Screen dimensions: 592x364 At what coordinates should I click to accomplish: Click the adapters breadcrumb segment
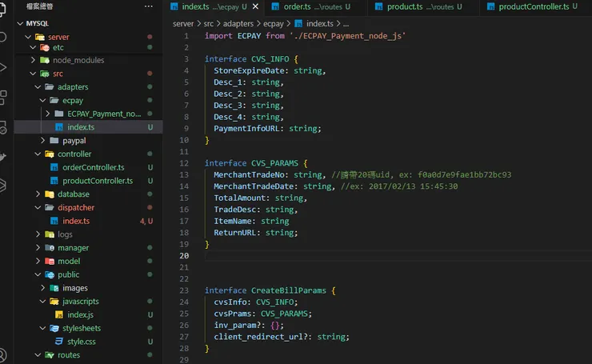pyautogui.click(x=243, y=24)
